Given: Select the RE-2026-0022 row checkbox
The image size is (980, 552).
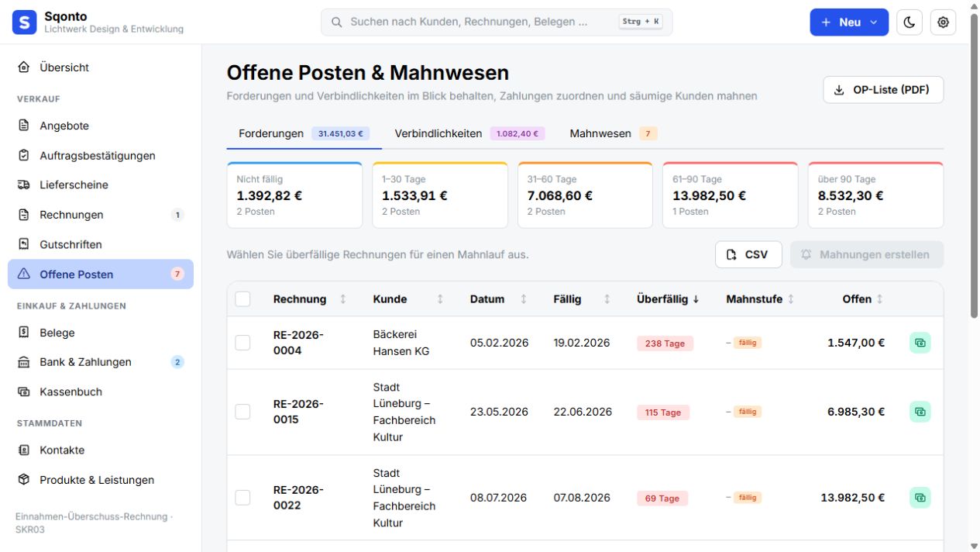Looking at the screenshot, I should tap(242, 498).
